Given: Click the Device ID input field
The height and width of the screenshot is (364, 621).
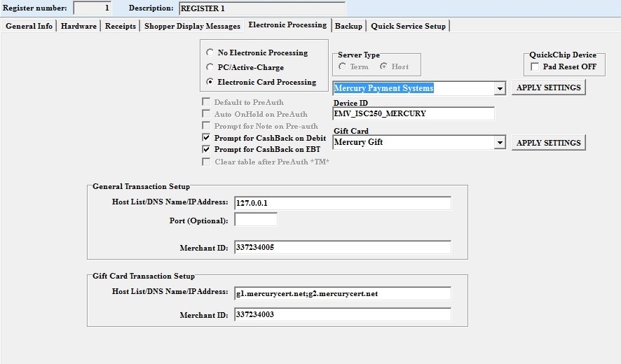Looking at the screenshot, I should pyautogui.click(x=414, y=113).
